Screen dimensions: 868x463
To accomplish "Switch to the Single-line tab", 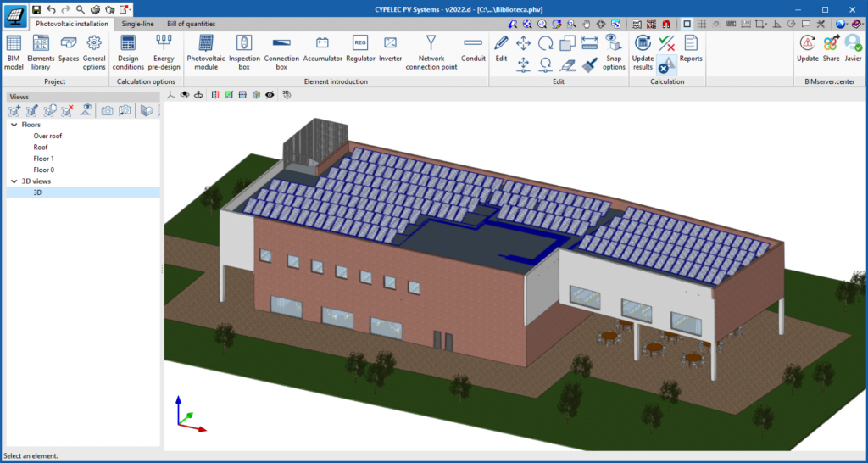I will 137,24.
